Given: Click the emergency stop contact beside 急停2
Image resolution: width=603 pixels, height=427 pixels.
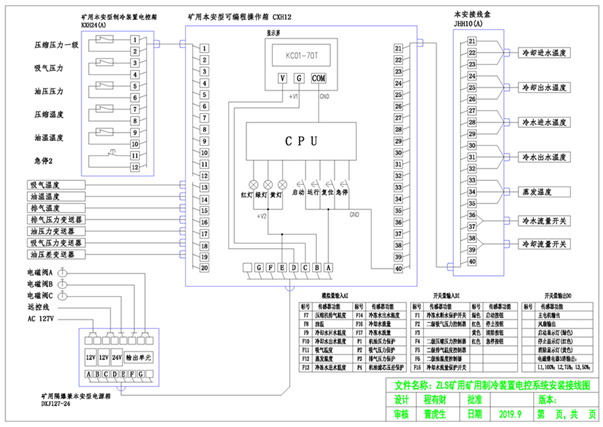Looking at the screenshot, I should (x=112, y=153).
